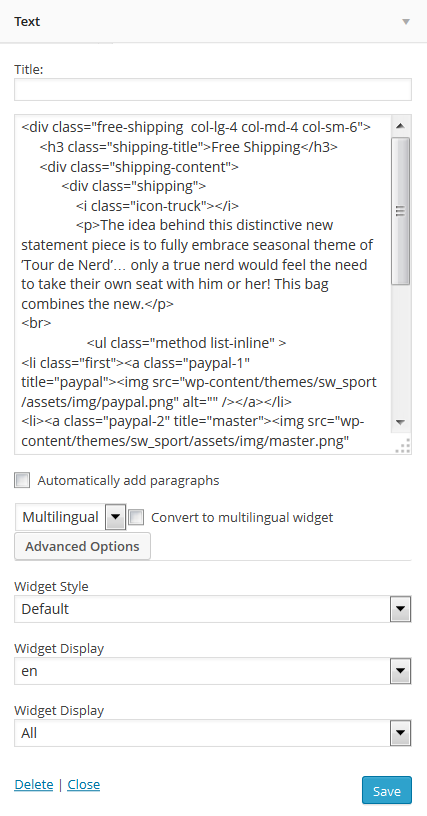This screenshot has width=427, height=816.
Task: Click the textarea resize grip corner
Action: 403,446
